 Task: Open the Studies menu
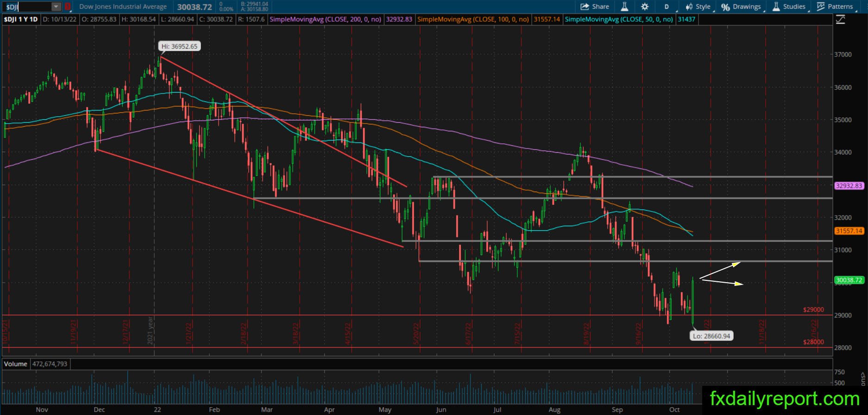(789, 6)
